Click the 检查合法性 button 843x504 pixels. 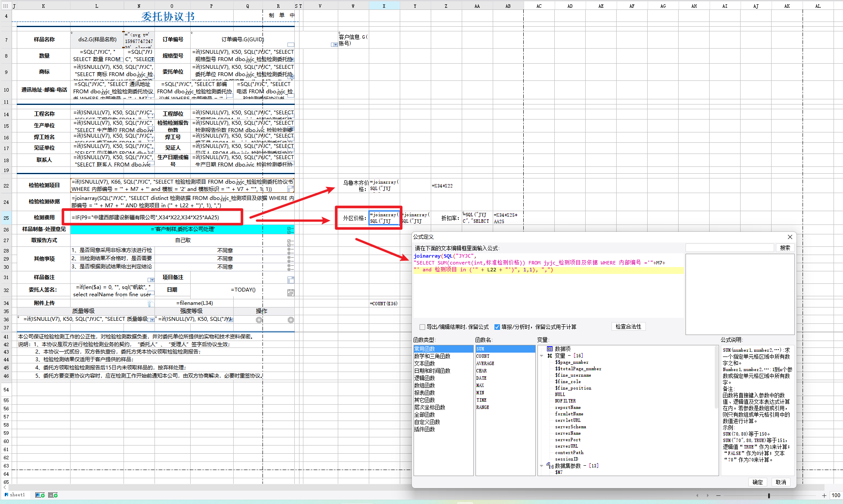pyautogui.click(x=628, y=327)
